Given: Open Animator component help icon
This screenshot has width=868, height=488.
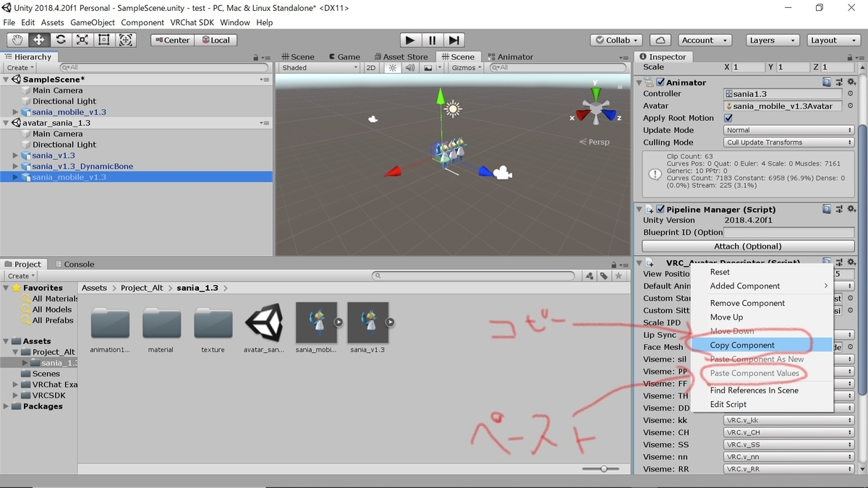Looking at the screenshot, I should pyautogui.click(x=827, y=82).
